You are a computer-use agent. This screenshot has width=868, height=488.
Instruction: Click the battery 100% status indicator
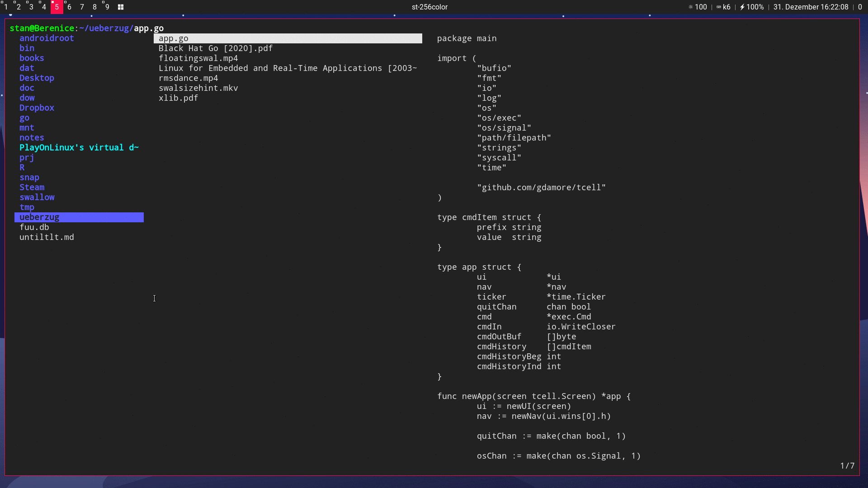click(752, 7)
